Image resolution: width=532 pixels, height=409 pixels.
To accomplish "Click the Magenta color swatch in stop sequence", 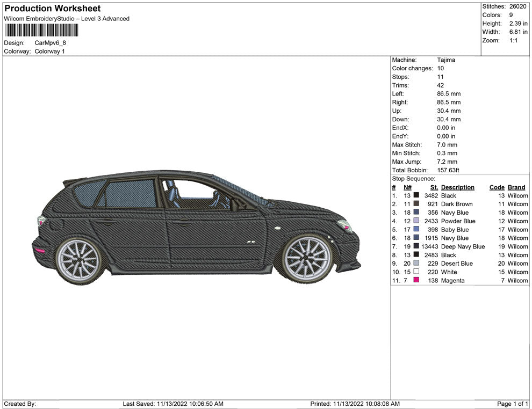I will [x=416, y=281].
